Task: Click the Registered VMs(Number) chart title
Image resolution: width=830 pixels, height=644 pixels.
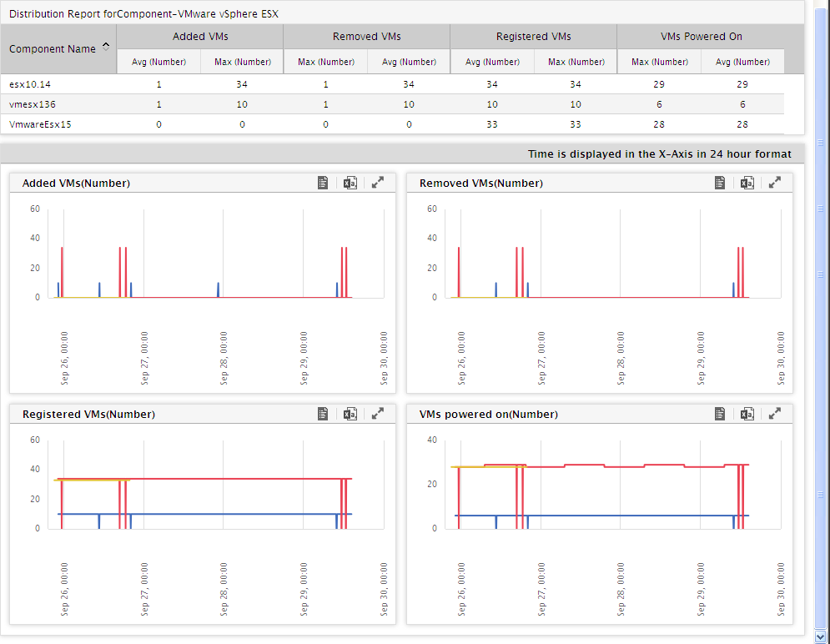Action: [x=88, y=415]
